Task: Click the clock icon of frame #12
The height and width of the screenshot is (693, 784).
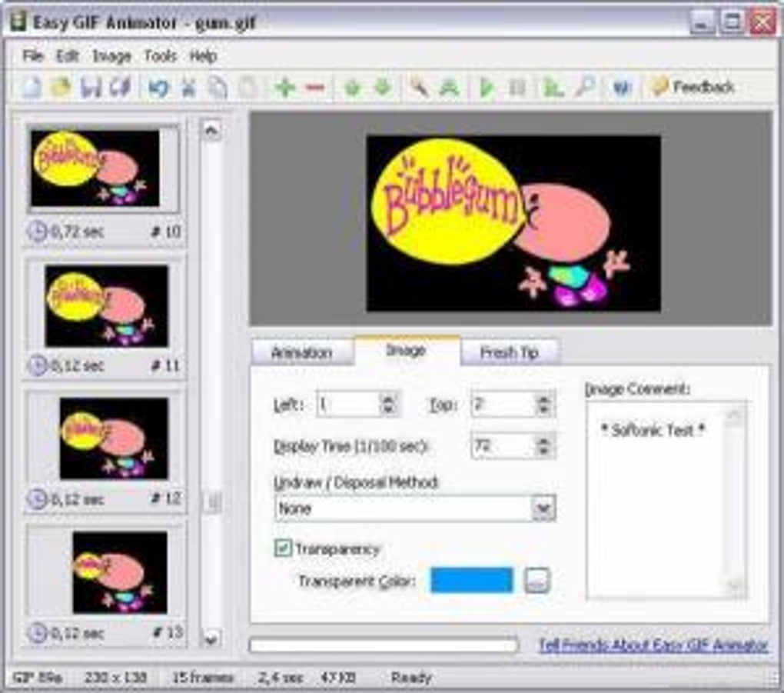Action: (37, 499)
